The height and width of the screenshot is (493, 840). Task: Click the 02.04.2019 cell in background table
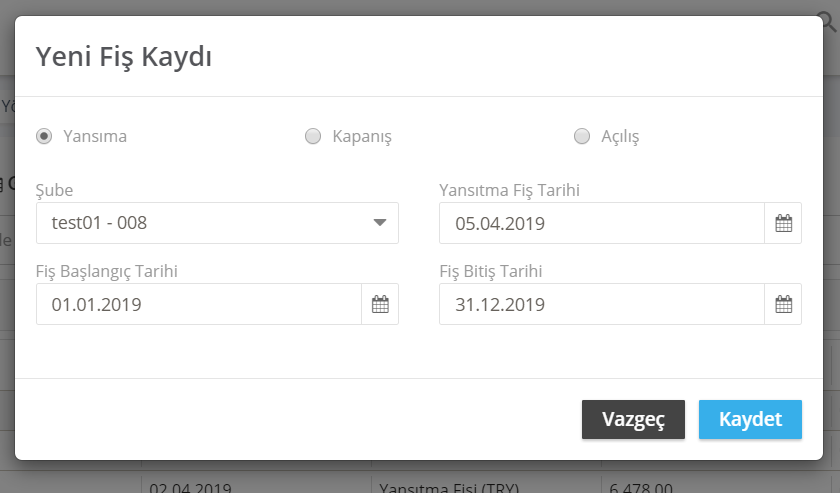coord(190,487)
